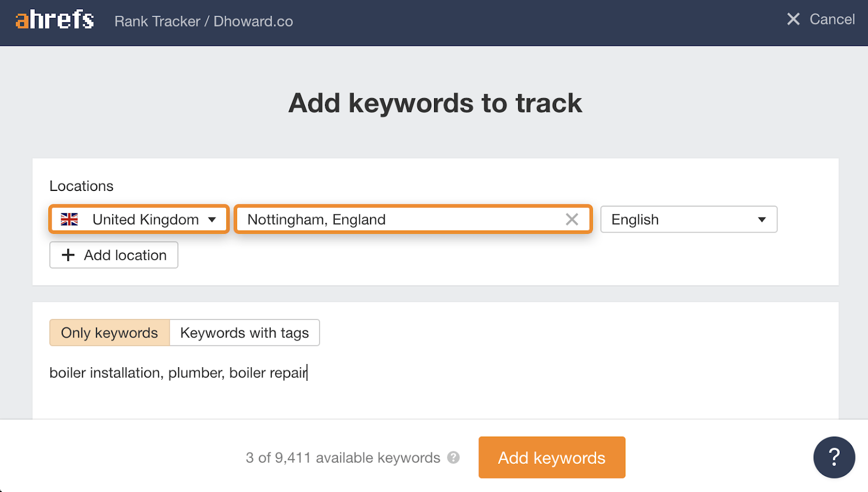Click the available keywords count text
Viewport: 868px width, 492px height.
[343, 458]
